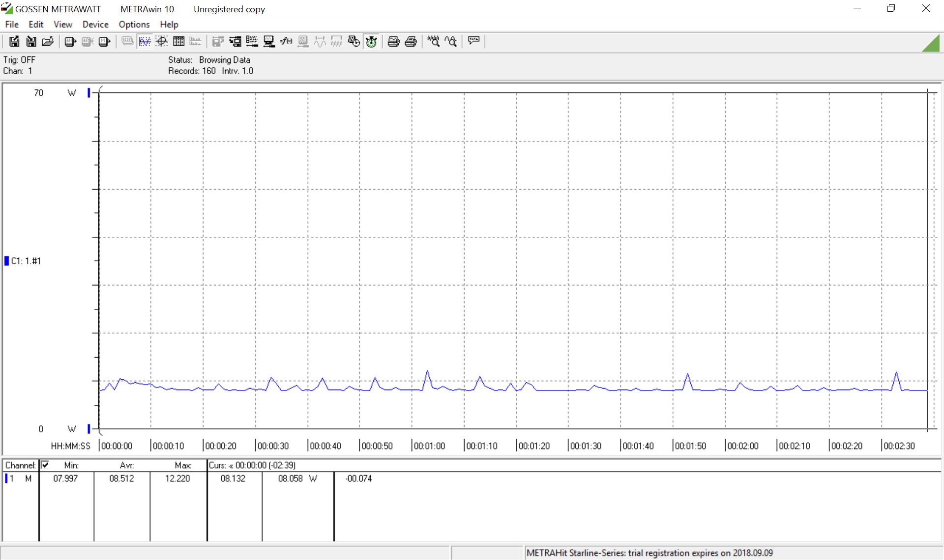This screenshot has height=560, width=944.
Task: Switch to the XY crosshair plot icon
Action: (x=162, y=41)
